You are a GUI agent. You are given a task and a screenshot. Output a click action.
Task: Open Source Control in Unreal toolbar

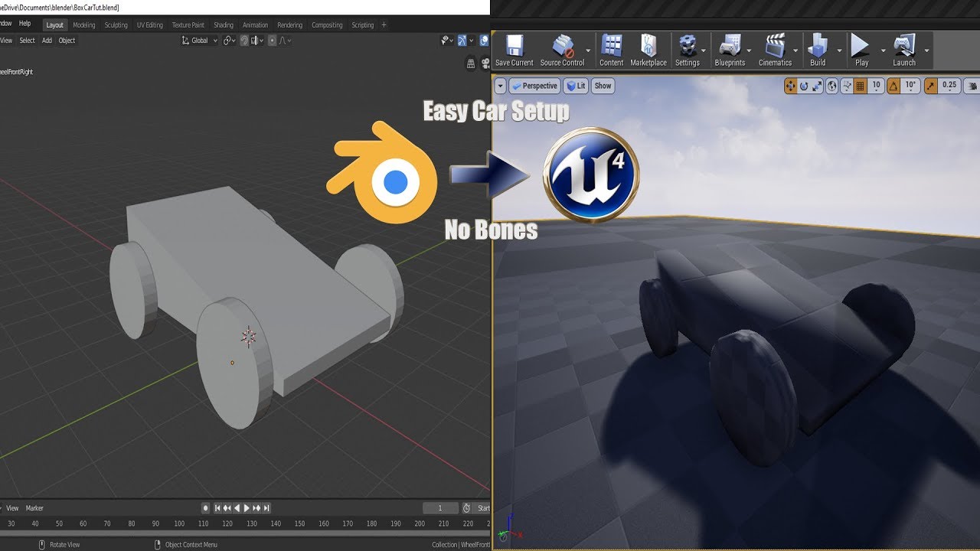(x=562, y=51)
